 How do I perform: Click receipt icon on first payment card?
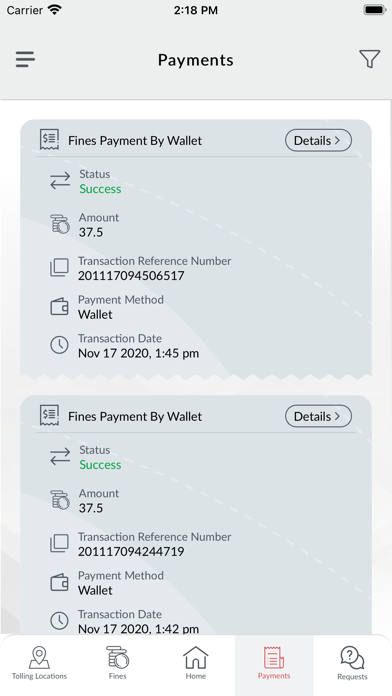pyautogui.click(x=49, y=140)
